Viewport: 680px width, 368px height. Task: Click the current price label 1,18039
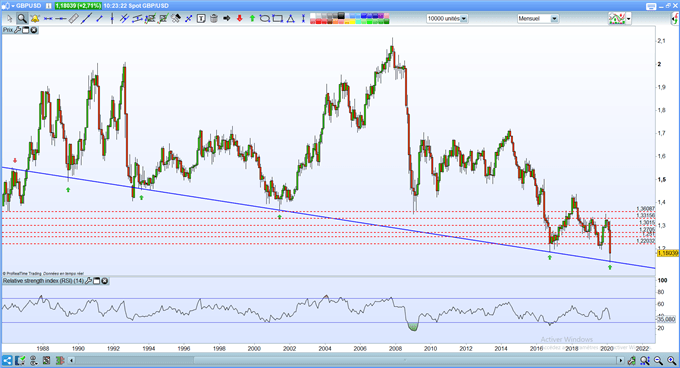tap(668, 253)
